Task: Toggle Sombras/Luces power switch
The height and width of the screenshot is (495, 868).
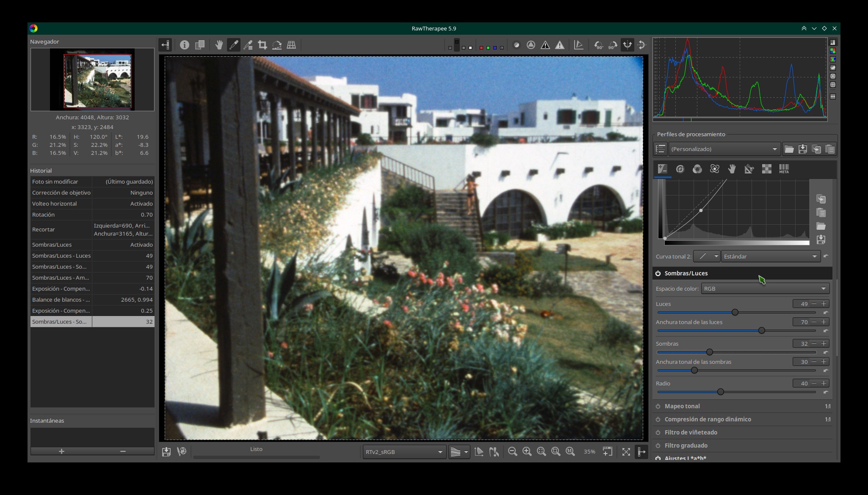Action: click(658, 273)
